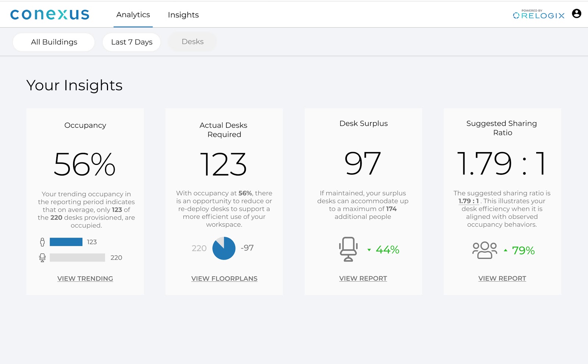Open the user account profile icon

(576, 14)
